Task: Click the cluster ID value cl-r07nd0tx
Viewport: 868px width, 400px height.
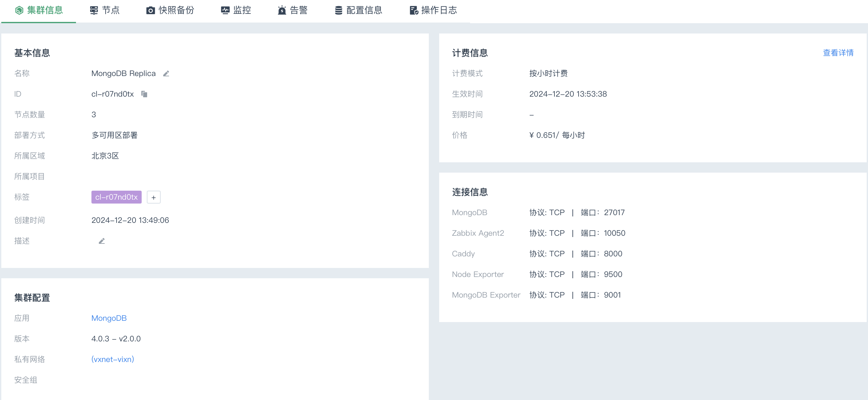Action: (113, 94)
